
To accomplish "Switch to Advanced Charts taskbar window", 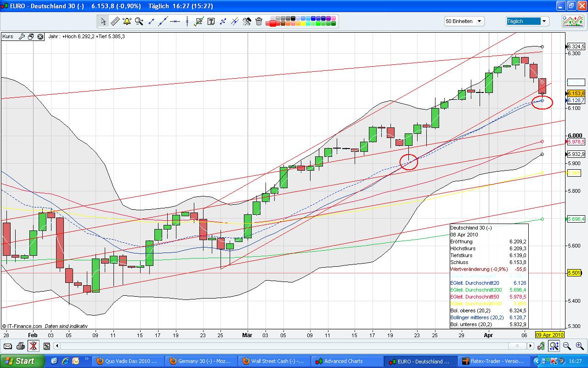I will (347, 361).
